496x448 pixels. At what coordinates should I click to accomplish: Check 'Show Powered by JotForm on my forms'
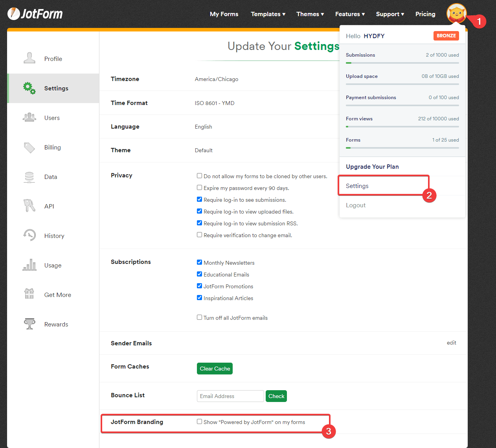pos(199,421)
